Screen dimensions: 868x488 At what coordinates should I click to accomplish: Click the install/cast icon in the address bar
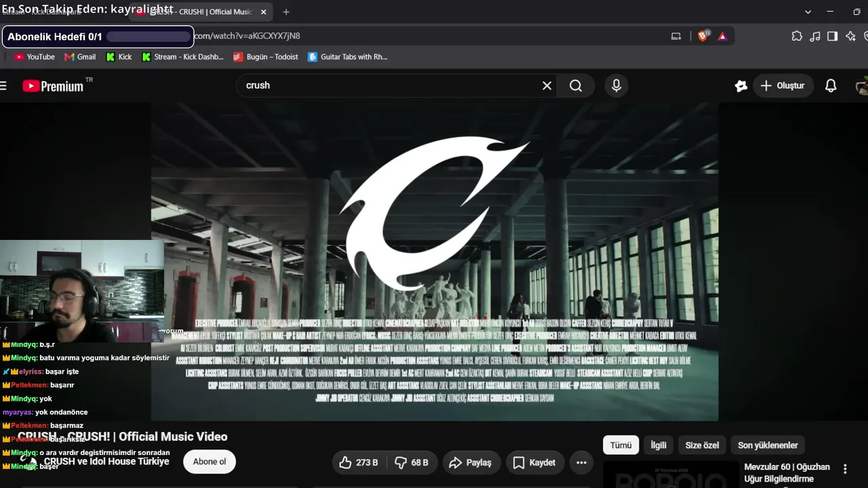coord(676,36)
